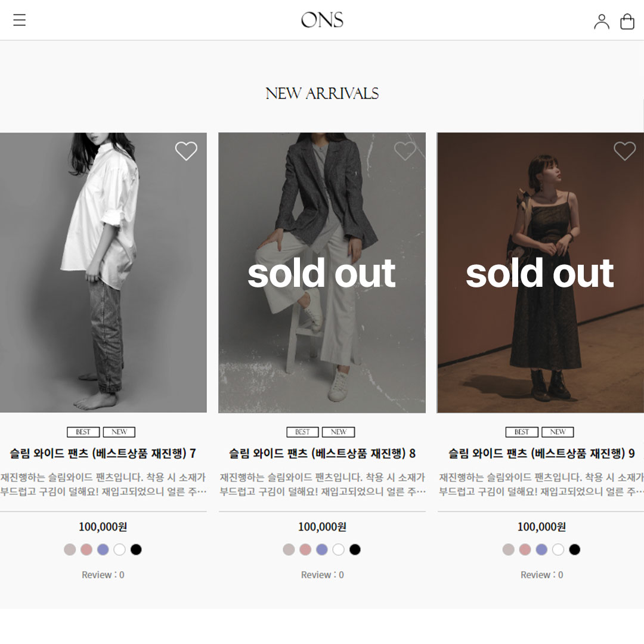Click the ONS logo
The image size is (644, 644).
[x=322, y=20]
